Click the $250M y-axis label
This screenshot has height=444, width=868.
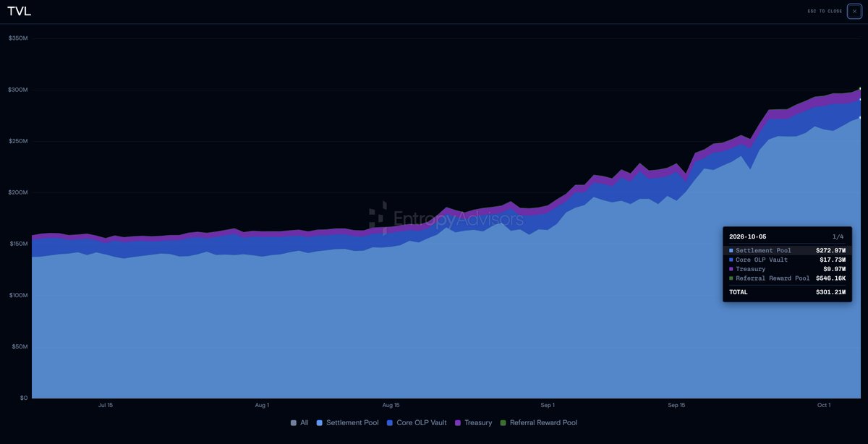coord(18,141)
